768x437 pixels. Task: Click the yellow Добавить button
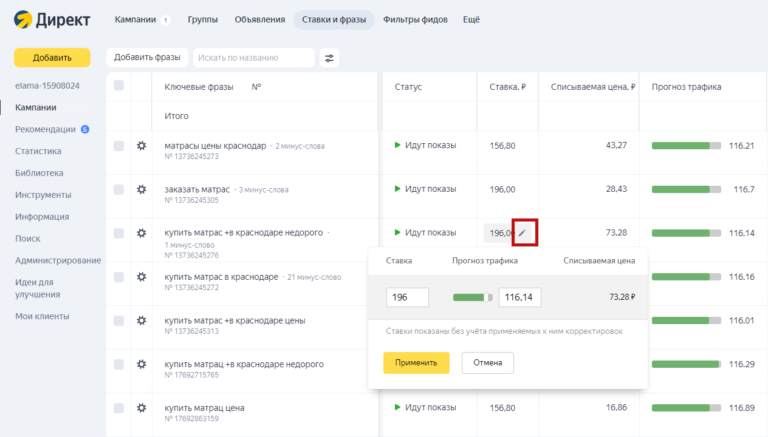52,58
